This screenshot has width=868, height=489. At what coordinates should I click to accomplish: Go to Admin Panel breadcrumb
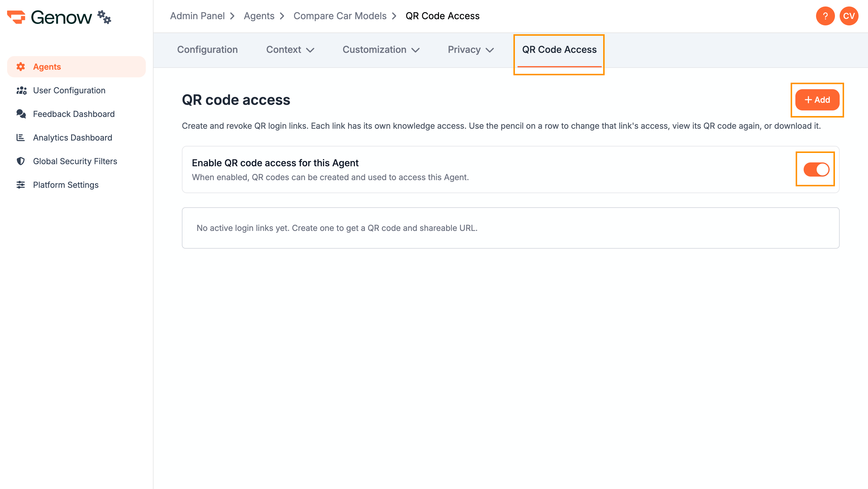[197, 16]
